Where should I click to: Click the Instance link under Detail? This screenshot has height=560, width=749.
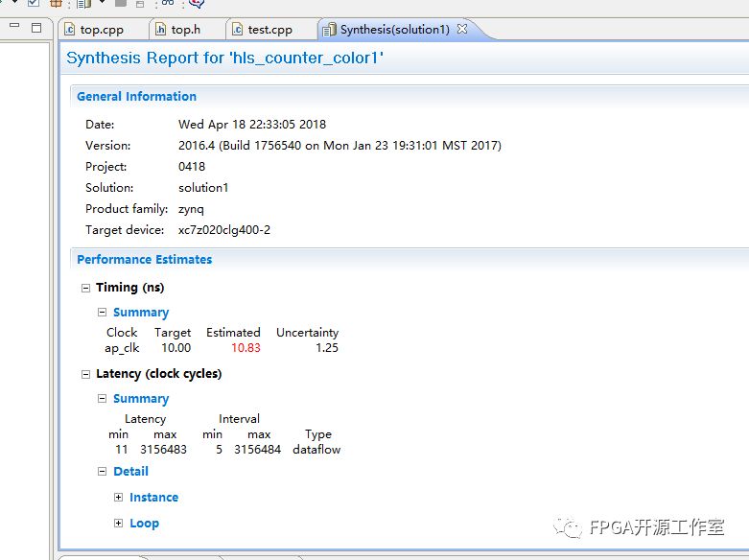click(153, 498)
